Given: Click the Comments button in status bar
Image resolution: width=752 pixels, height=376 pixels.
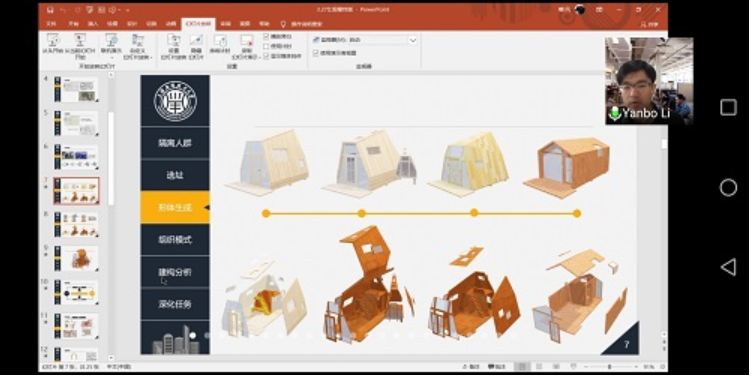Looking at the screenshot, I should [x=498, y=367].
